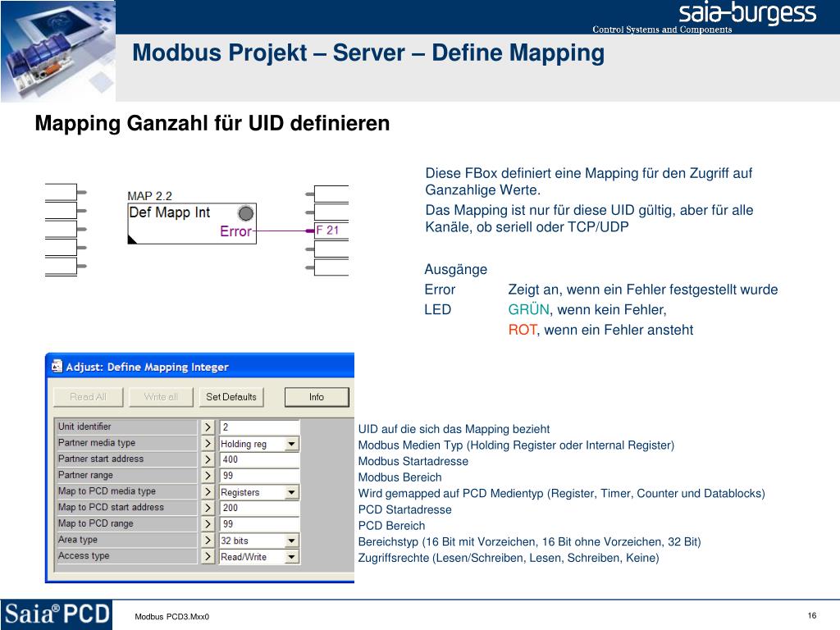
Task: Click the Read All button
Action: [89, 397]
